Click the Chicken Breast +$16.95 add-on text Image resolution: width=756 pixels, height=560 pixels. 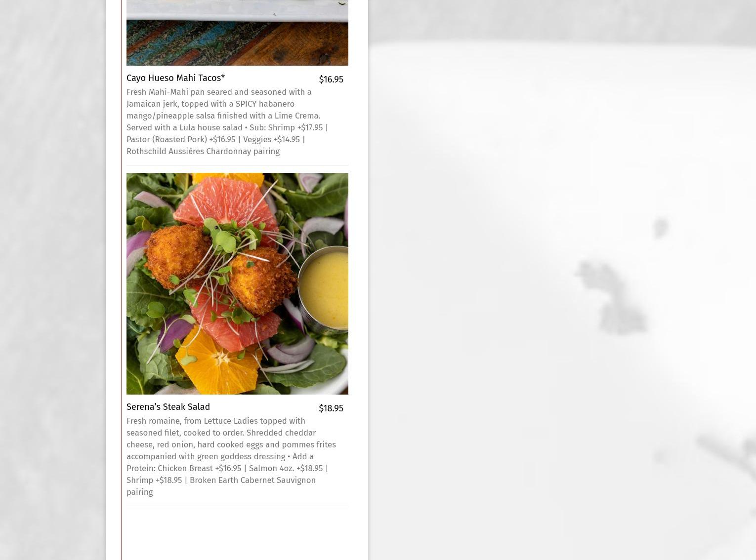[199, 468]
